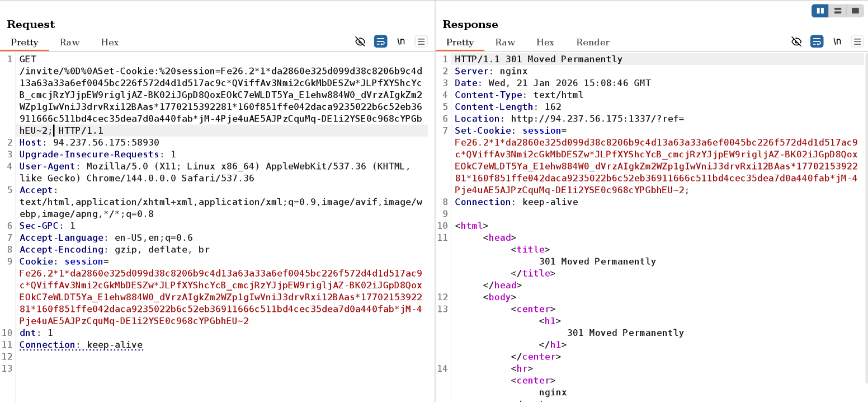The image size is (868, 402).
Task: Open the Response Render tab
Action: (593, 42)
